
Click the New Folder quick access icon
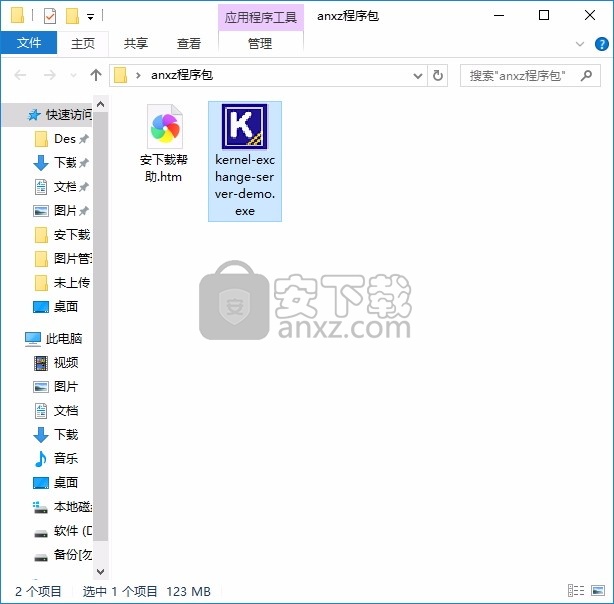click(x=72, y=16)
